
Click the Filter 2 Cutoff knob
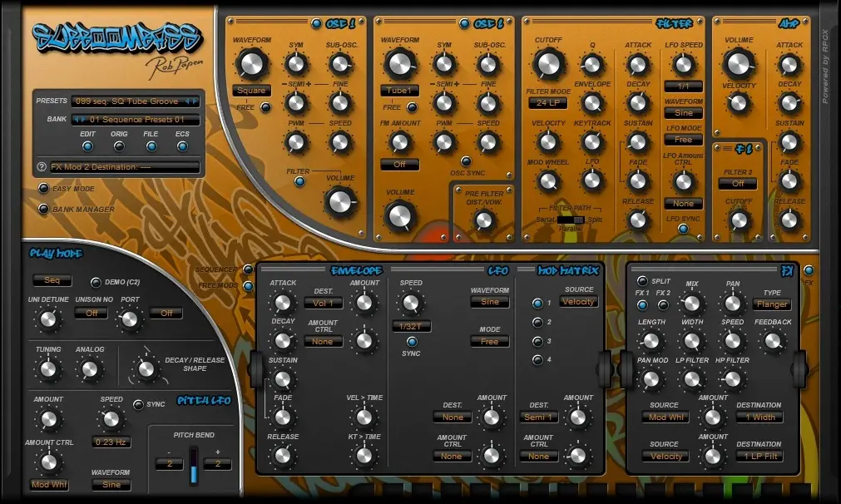click(x=739, y=220)
